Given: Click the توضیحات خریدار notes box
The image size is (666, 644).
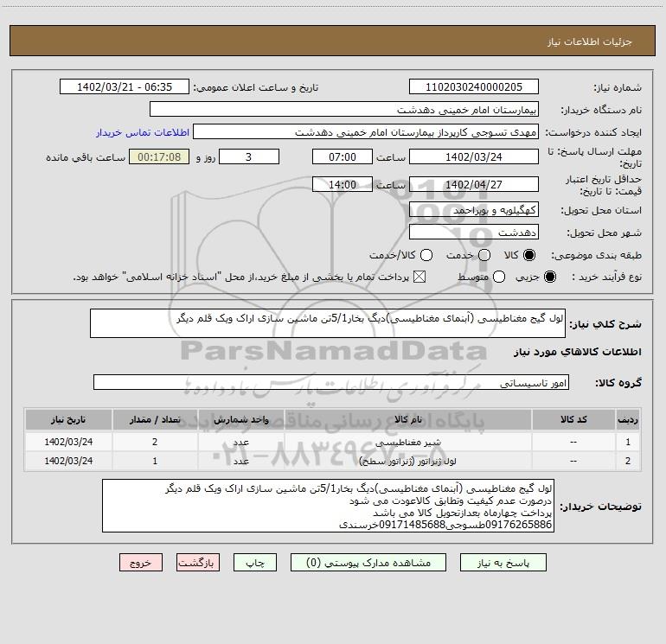Looking at the screenshot, I should point(328,506).
